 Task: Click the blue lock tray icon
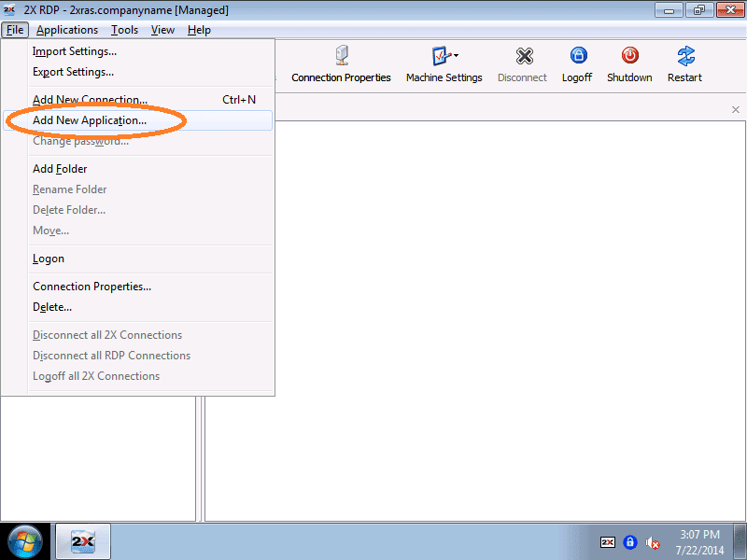[629, 542]
